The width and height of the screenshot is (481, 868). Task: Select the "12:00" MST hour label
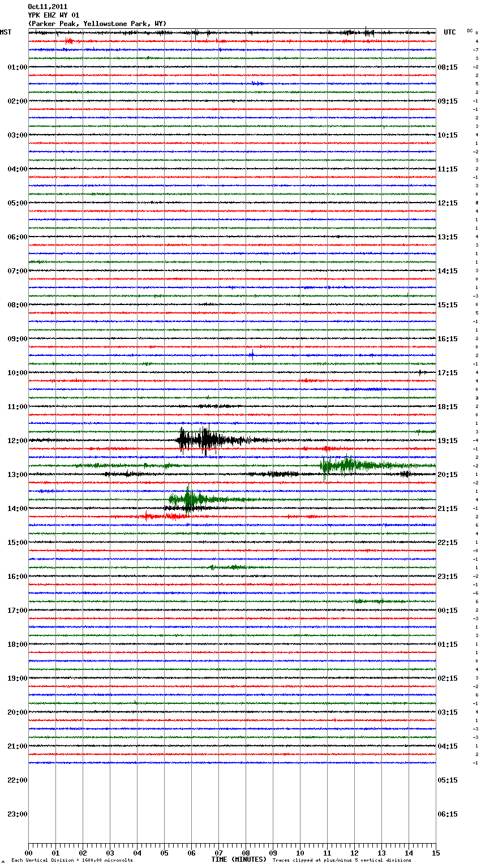[18, 441]
